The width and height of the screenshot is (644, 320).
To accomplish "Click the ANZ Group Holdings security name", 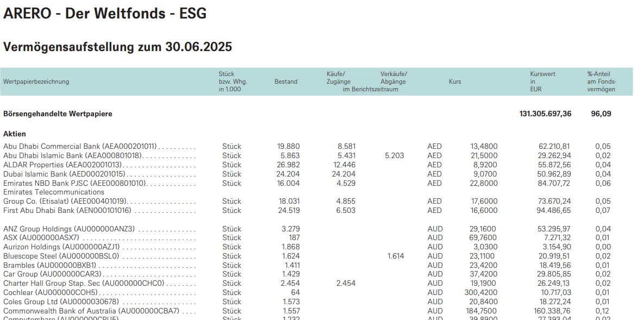I will click(69, 229).
